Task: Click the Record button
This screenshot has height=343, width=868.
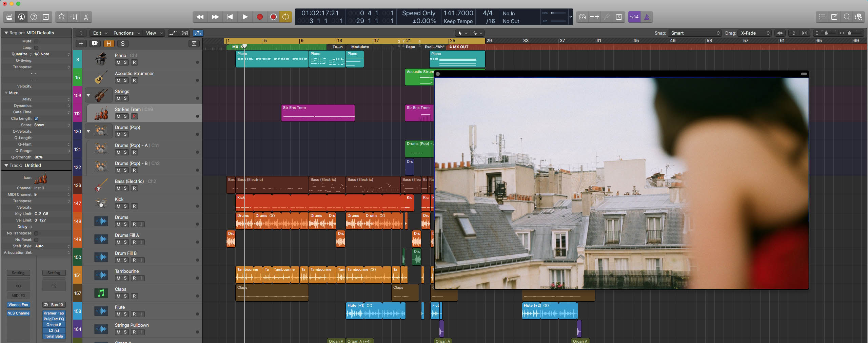Action: [260, 17]
